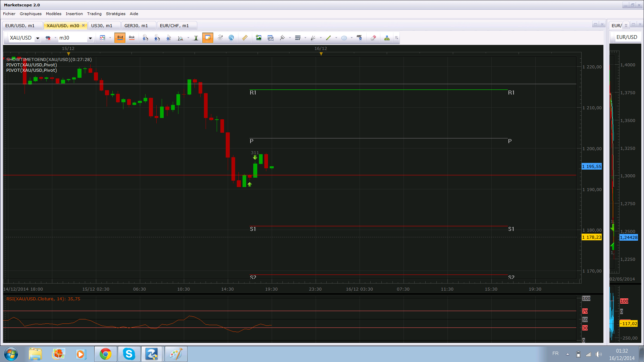
Task: Toggle Ask price display button
Action: coord(132,38)
